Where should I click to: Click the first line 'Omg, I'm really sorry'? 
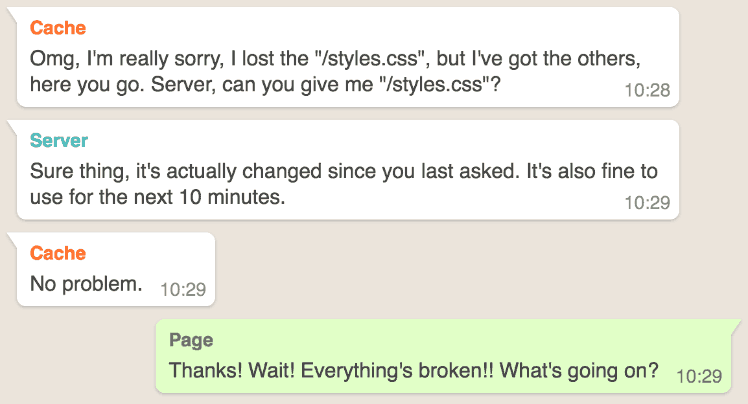pyautogui.click(x=335, y=59)
